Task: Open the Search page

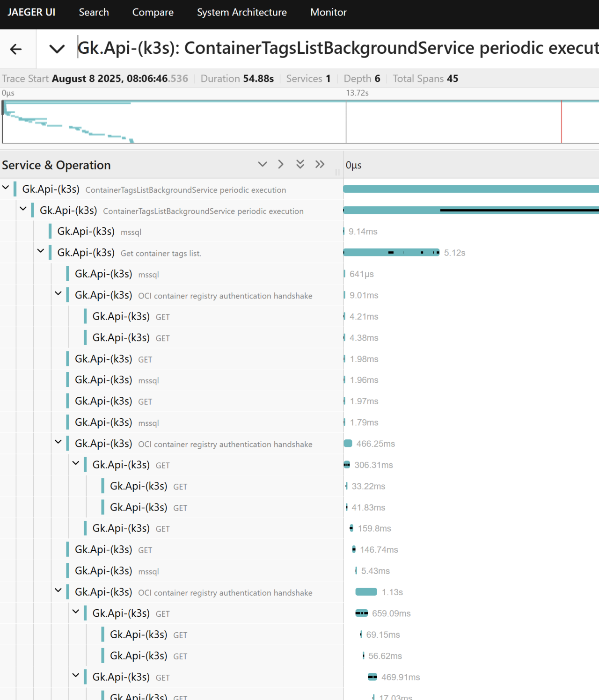Action: pos(94,13)
